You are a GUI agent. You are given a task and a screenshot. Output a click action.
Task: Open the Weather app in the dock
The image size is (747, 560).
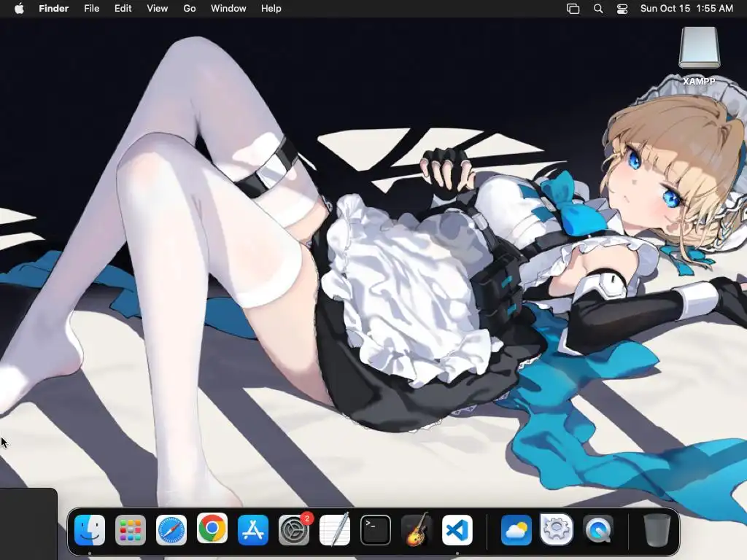(516, 529)
